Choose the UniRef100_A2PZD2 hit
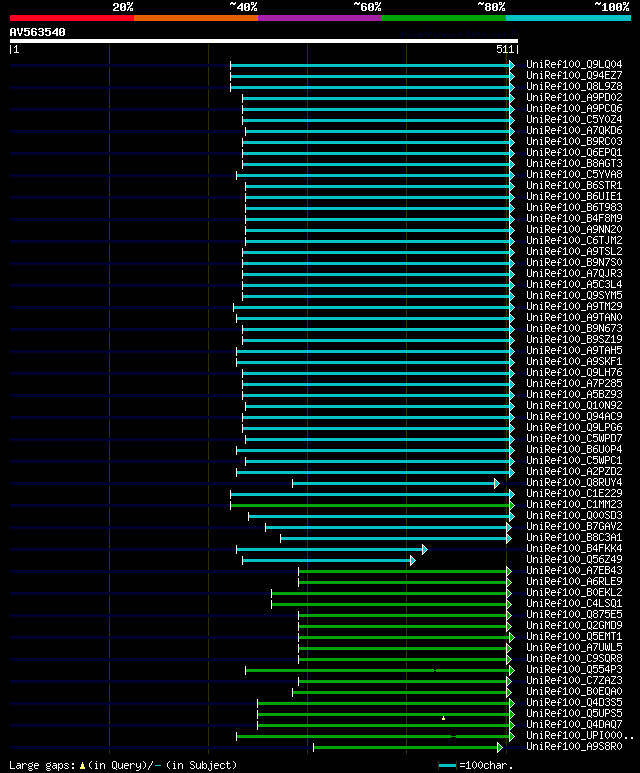This screenshot has height=773, width=640. (574, 472)
